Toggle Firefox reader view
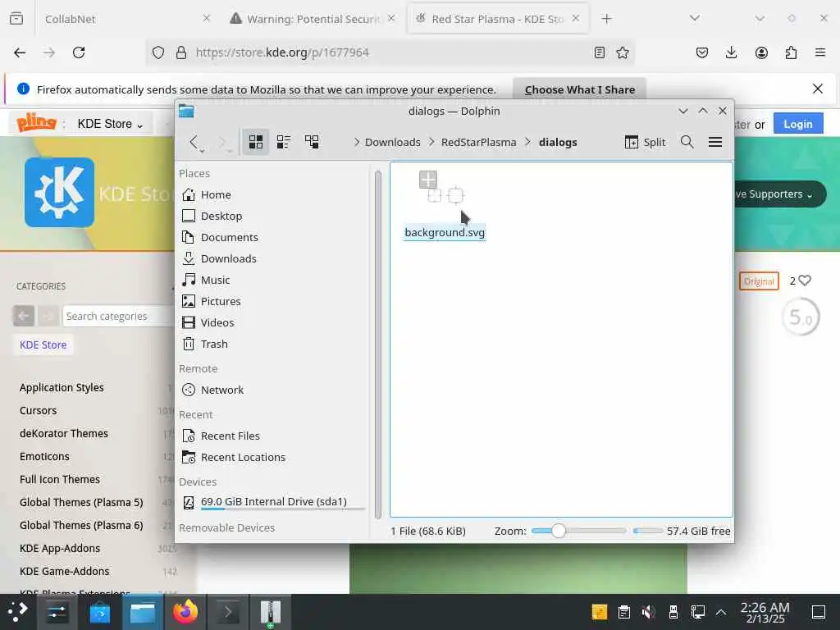 pyautogui.click(x=600, y=52)
